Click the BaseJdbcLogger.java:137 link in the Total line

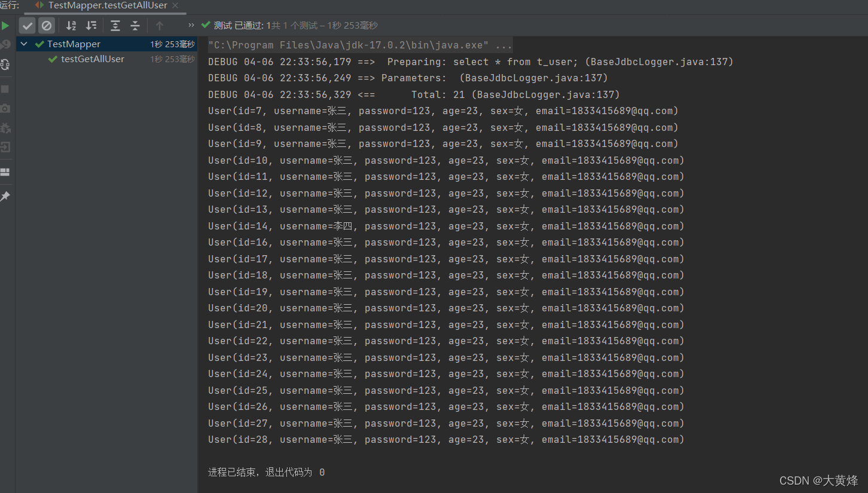click(x=545, y=94)
